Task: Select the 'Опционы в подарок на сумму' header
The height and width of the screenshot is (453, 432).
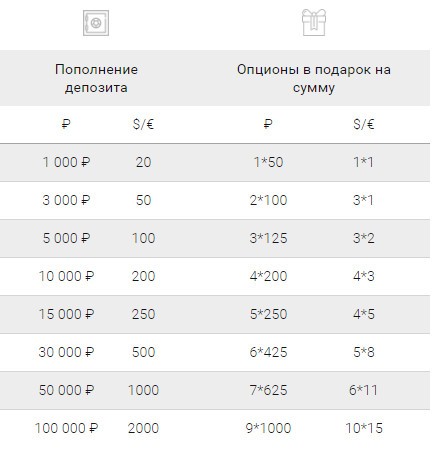Action: [x=314, y=79]
